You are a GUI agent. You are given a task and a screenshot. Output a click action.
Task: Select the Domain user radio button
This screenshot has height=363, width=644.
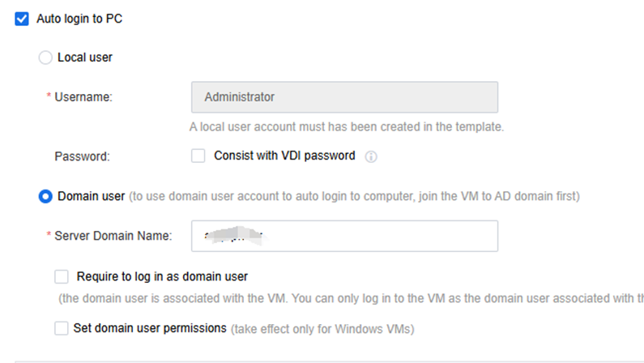(x=46, y=196)
